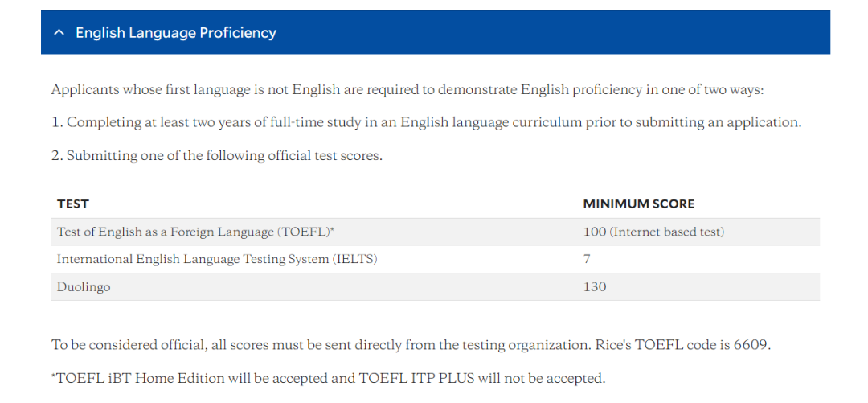Click the TEST column header

tap(72, 204)
